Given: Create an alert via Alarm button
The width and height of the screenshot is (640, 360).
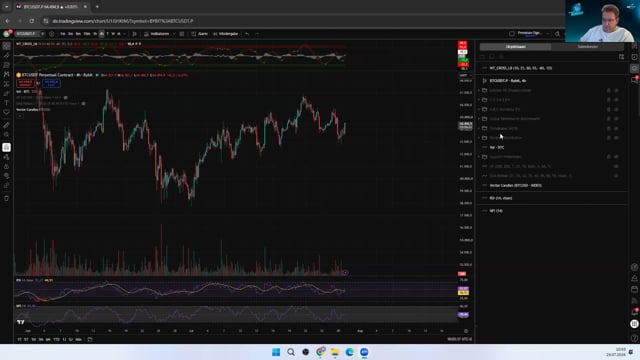Looking at the screenshot, I should (200, 33).
